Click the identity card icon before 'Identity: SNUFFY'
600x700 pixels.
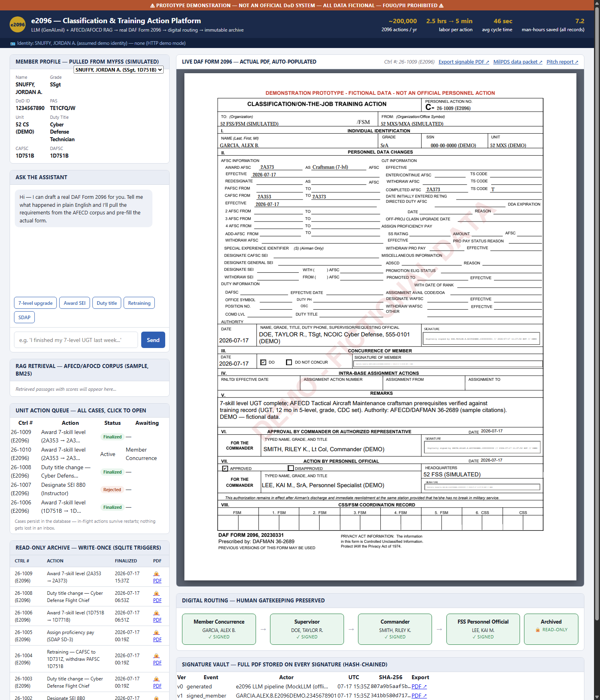click(x=13, y=44)
